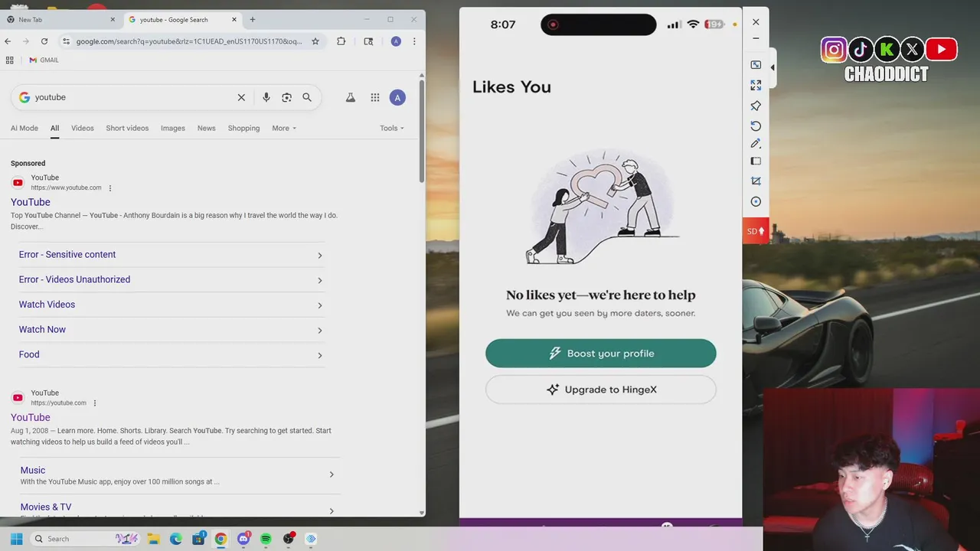Pin the phone mirror window on top
Viewport: 980px width, 551px height.
756,106
